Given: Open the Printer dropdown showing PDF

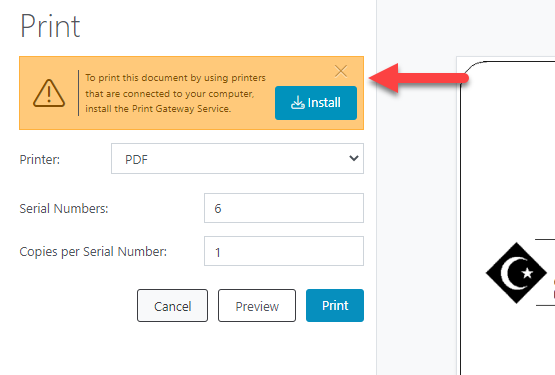Looking at the screenshot, I should (x=237, y=159).
